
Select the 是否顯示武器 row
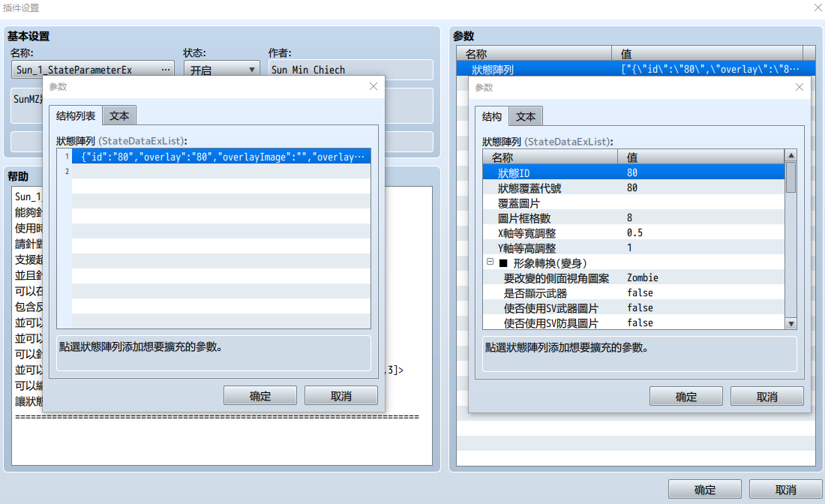634,293
